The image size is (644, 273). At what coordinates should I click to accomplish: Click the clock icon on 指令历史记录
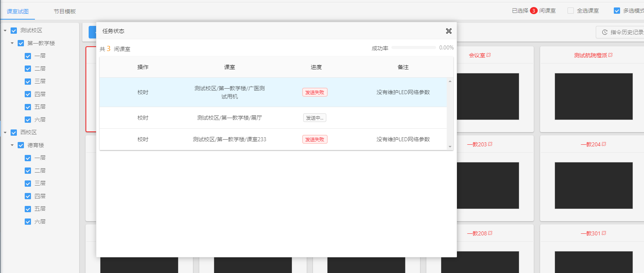coord(605,32)
